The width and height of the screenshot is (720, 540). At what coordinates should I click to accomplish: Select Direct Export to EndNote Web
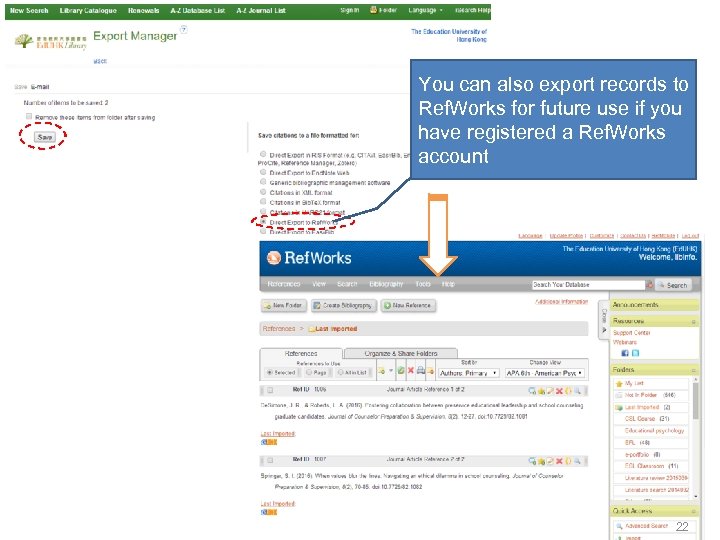tap(263, 172)
